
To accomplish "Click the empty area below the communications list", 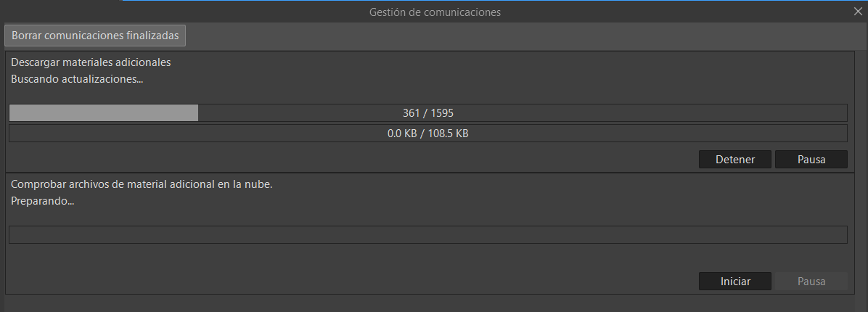I will pyautogui.click(x=434, y=304).
